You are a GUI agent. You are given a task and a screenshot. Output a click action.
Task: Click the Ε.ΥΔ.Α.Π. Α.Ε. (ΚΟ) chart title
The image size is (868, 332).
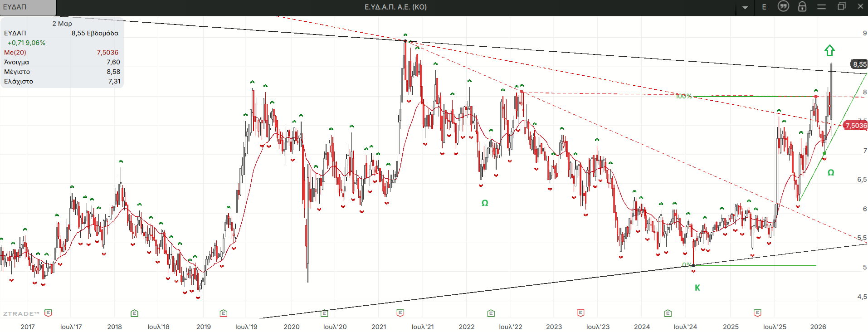click(x=395, y=7)
